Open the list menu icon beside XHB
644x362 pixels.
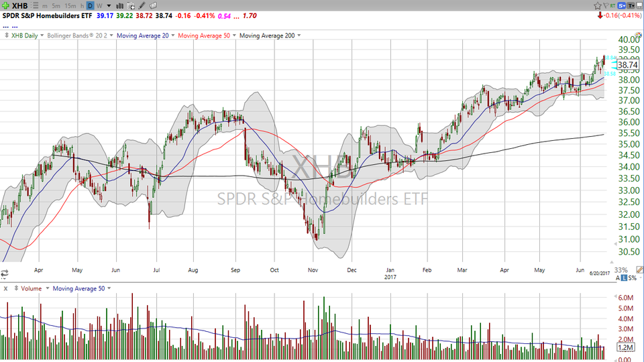tap(36, 6)
